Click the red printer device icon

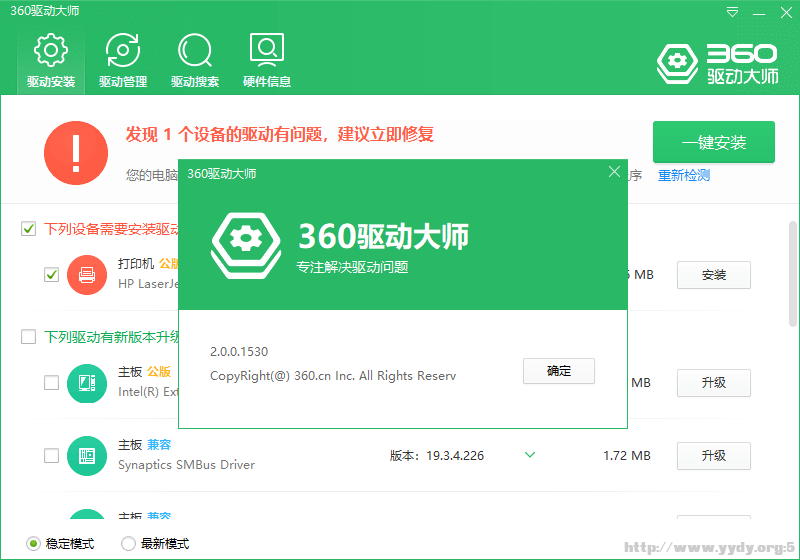(87, 275)
